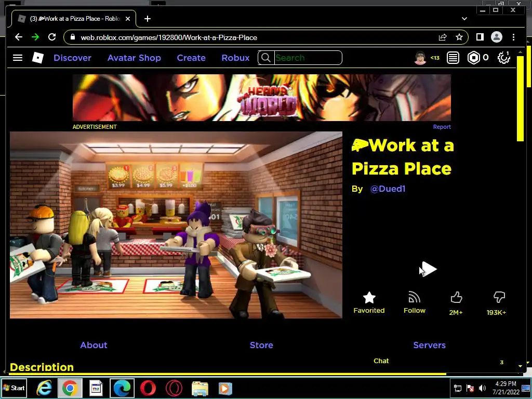Screen dimensions: 532x399
Task: Switch to the Servers tab
Action: click(x=429, y=345)
